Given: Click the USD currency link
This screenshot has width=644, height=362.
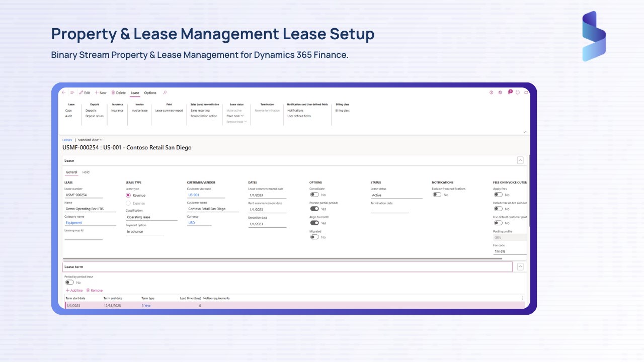Looking at the screenshot, I should click(x=192, y=223).
